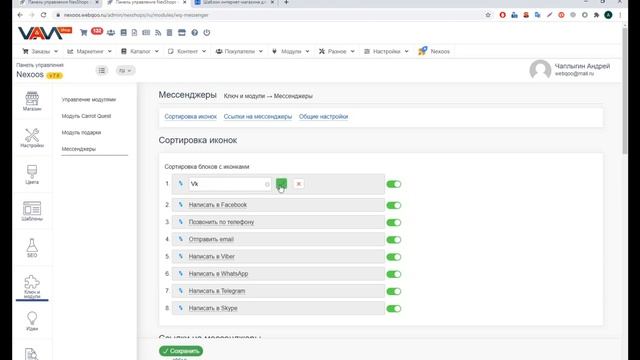
Task: Confirm the Vk name with green check button
Action: (x=282, y=184)
